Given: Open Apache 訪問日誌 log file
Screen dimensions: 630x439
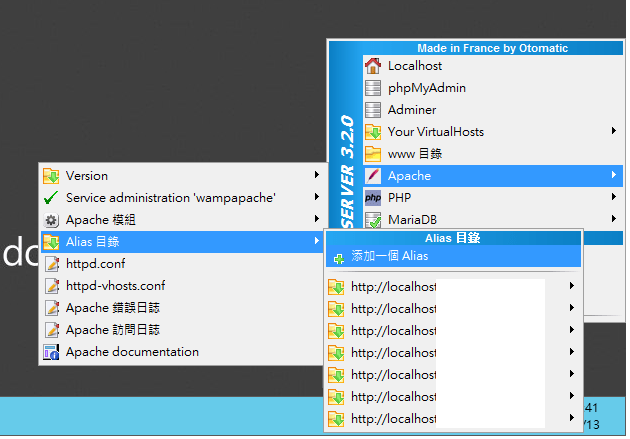Looking at the screenshot, I should (x=112, y=330).
